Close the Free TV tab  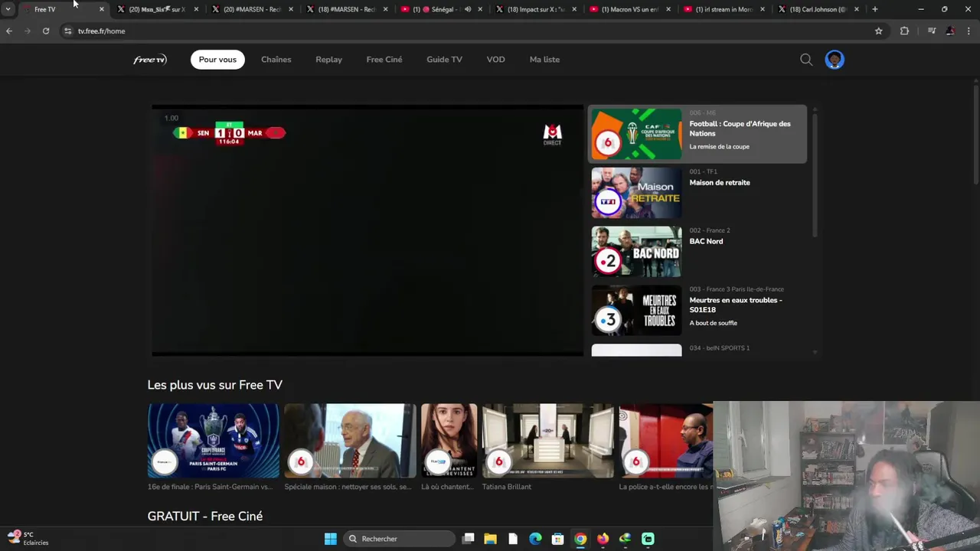click(101, 9)
